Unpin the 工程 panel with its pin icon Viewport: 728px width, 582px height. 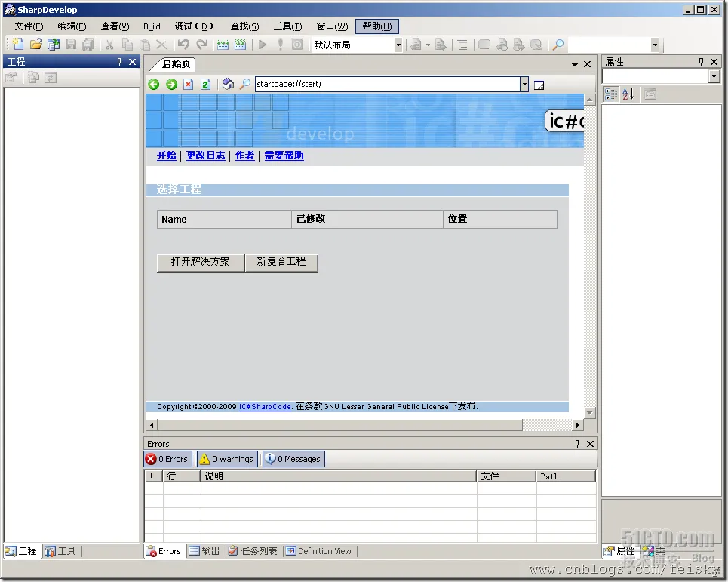click(x=118, y=61)
